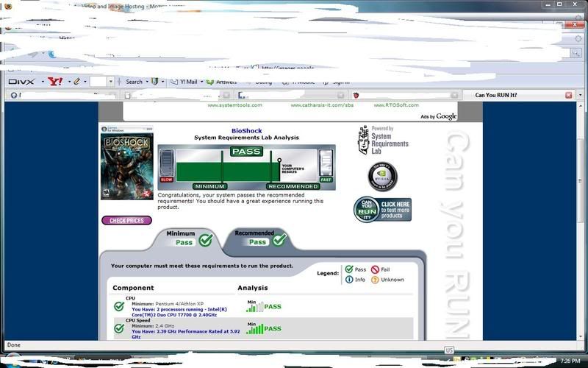Click 'Minimum: Pentium 4/Athlon XP' text
The image size is (588, 368).
[168, 304]
